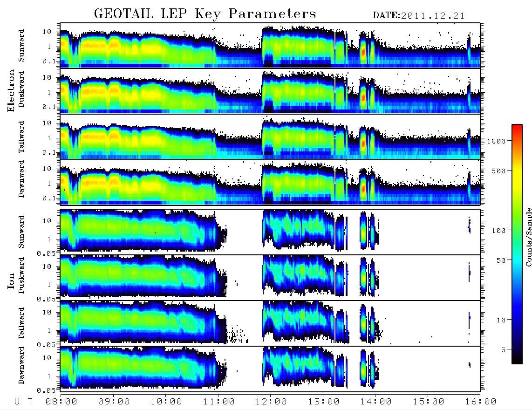Click the "10:00" time tick label
The width and height of the screenshot is (532, 410).
(166, 402)
